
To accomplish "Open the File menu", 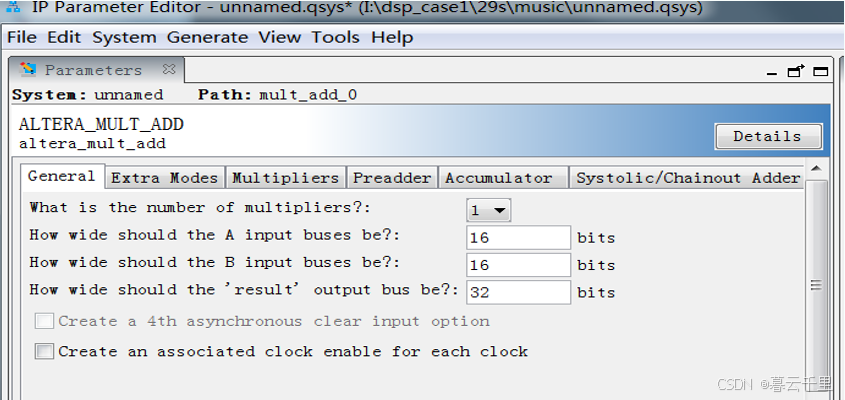I will click(21, 37).
